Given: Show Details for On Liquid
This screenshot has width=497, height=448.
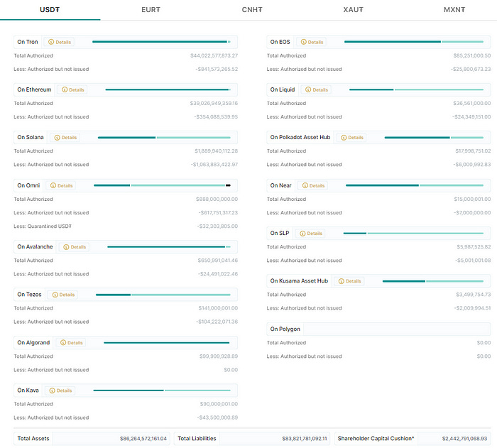Looking at the screenshot, I should 317,89.
